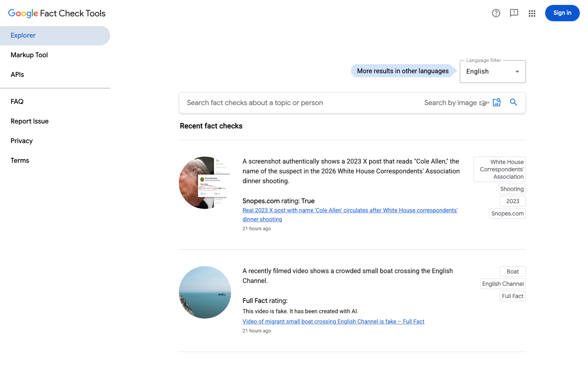This screenshot has width=588, height=368.
Task: Open the Privacy sidebar item
Action: (x=55, y=141)
